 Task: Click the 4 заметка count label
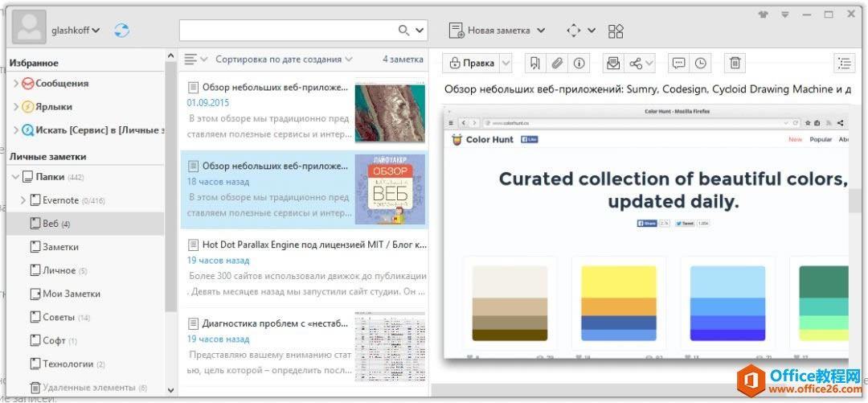coord(403,60)
